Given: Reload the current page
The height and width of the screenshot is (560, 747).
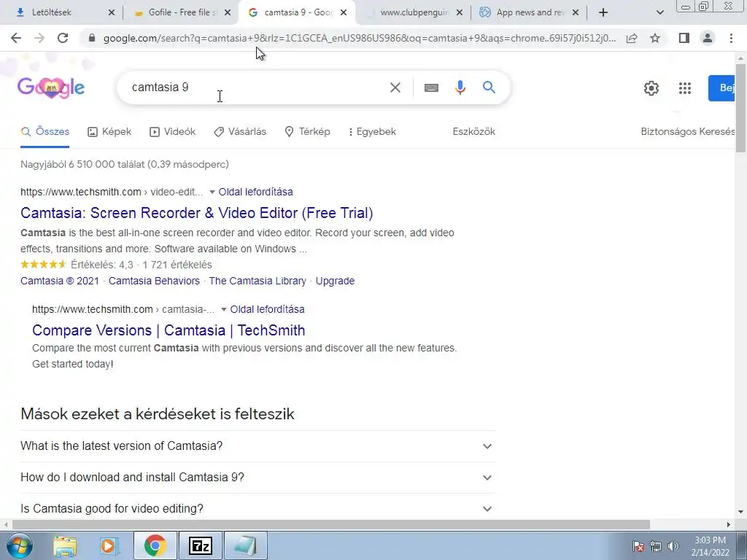Looking at the screenshot, I should [x=63, y=38].
